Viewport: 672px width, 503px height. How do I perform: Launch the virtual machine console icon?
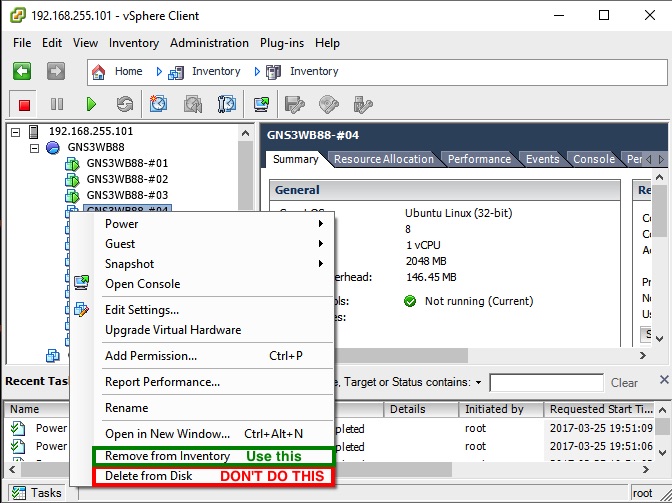[261, 104]
